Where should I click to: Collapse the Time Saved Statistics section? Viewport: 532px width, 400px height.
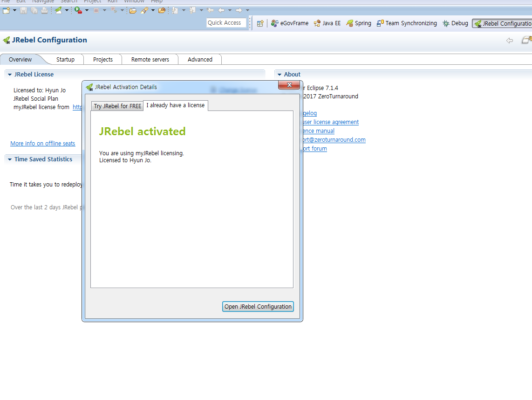click(10, 159)
